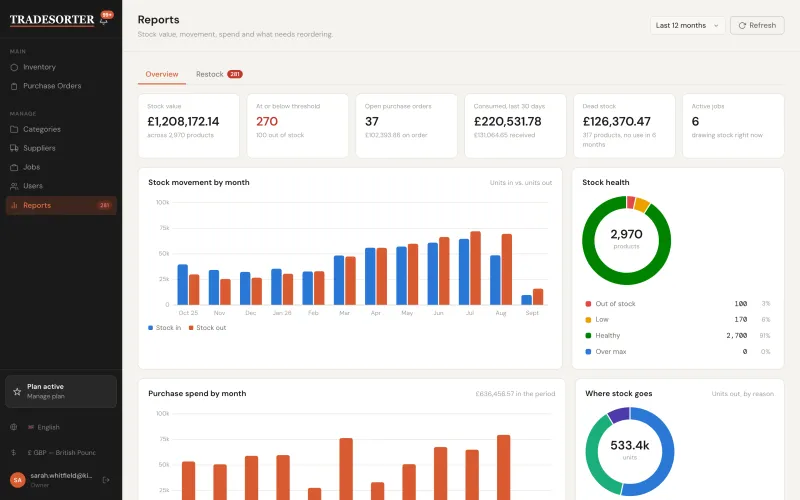Click the Oct 25 axis label

[x=188, y=313]
